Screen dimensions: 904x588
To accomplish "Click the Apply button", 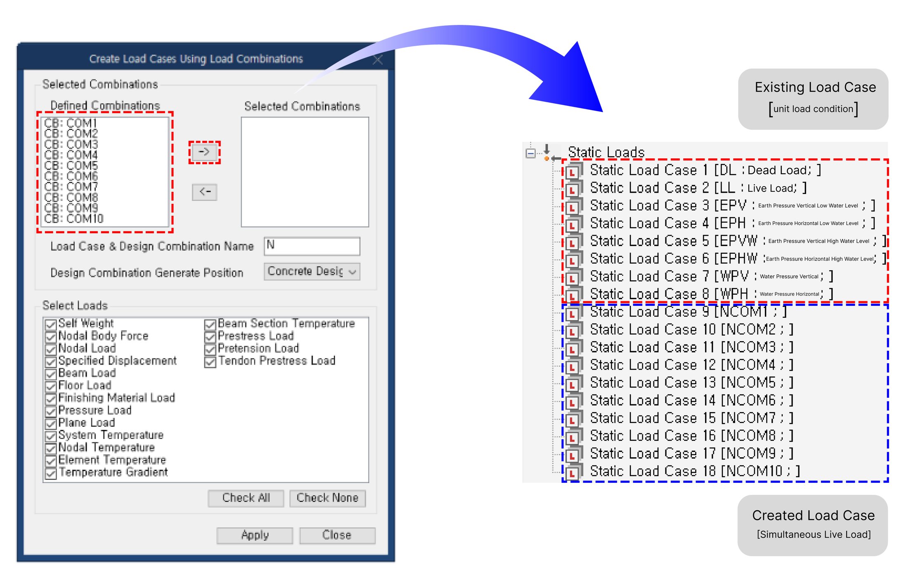I will [254, 535].
